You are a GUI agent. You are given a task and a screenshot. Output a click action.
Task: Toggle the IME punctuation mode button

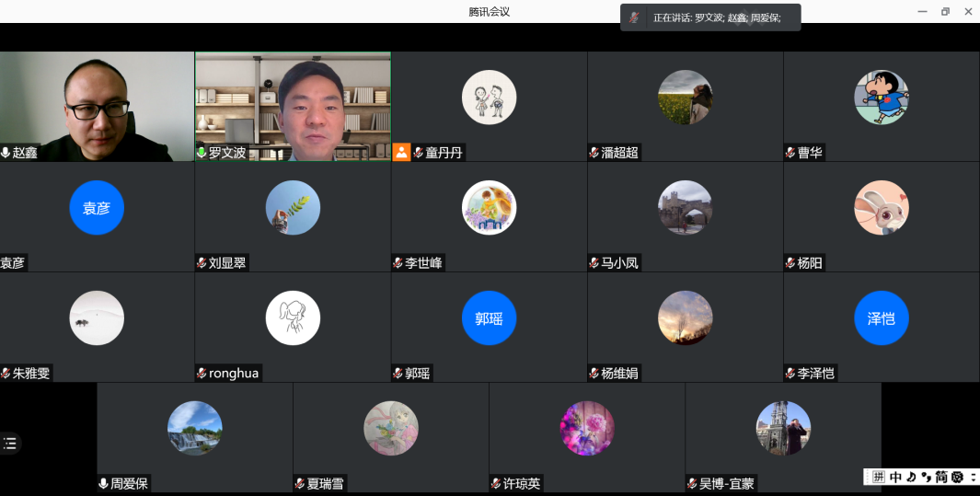coord(926,477)
